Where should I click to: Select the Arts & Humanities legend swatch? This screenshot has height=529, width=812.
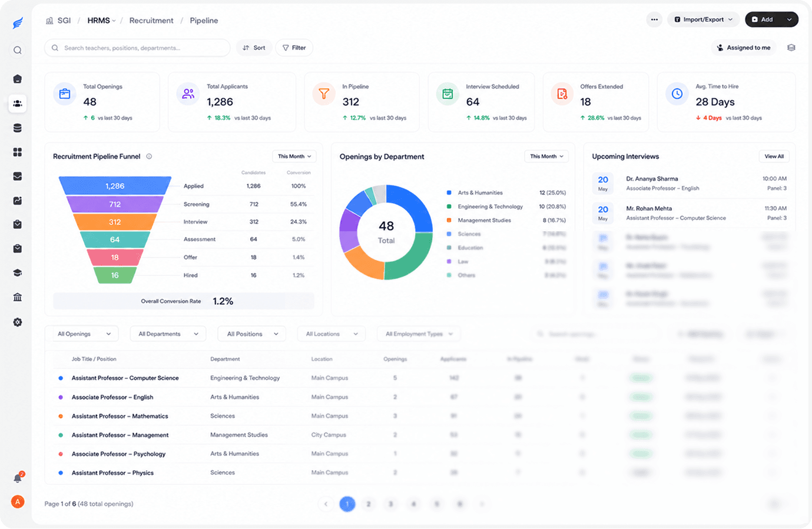tap(449, 192)
